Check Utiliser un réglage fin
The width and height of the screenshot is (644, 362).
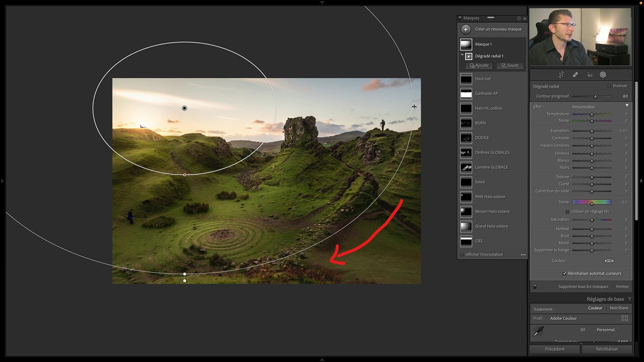click(567, 211)
